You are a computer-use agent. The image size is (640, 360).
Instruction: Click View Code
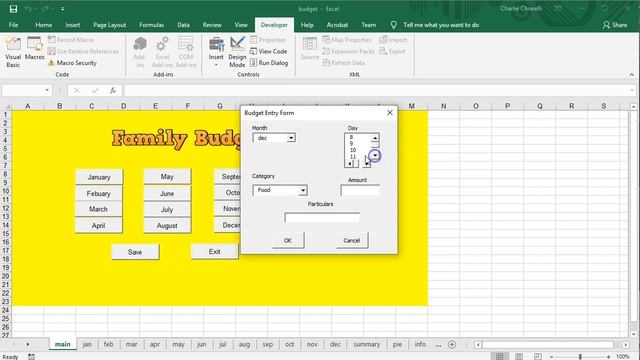tap(269, 51)
